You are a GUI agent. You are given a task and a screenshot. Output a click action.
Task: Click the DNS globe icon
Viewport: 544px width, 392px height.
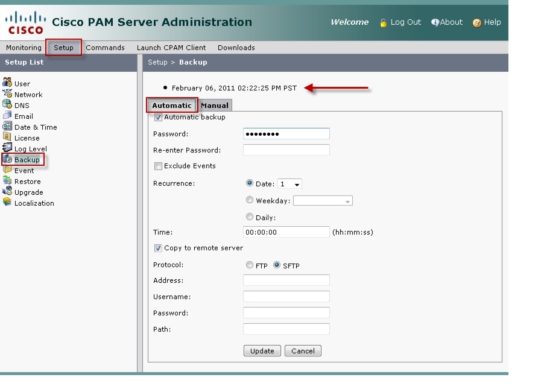[x=7, y=104]
